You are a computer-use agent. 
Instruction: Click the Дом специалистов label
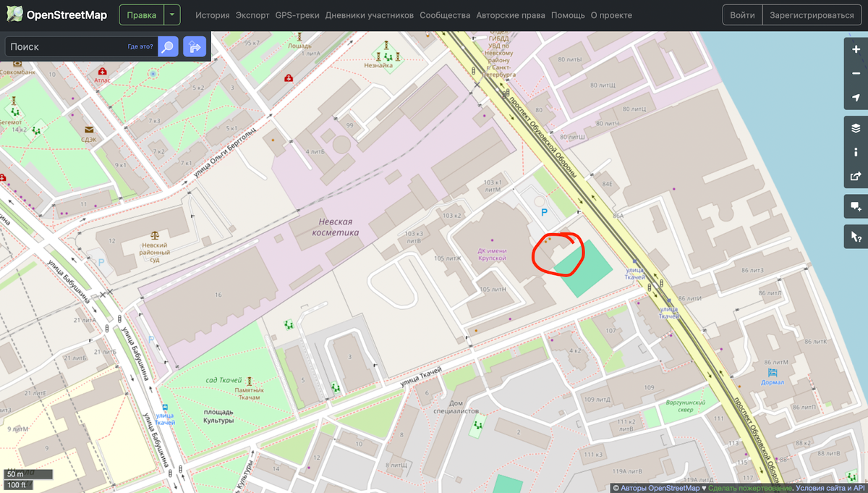[x=456, y=407]
